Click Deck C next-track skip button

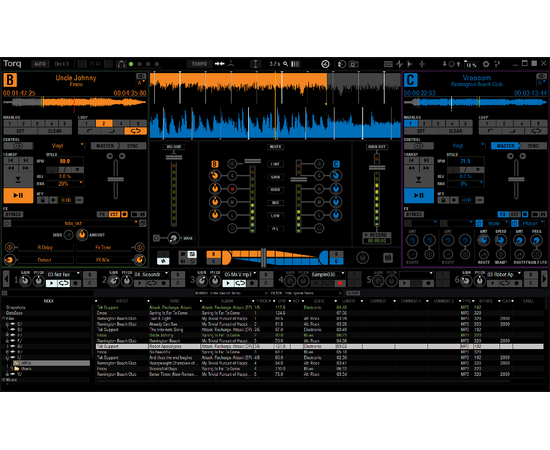pyautogui.click(x=426, y=160)
